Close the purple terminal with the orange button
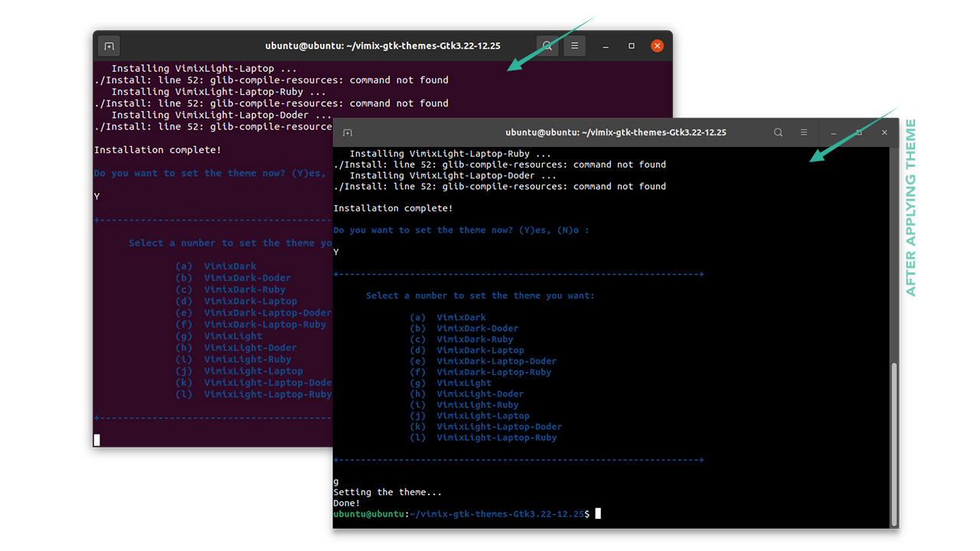This screenshot has width=980, height=551. 657,46
